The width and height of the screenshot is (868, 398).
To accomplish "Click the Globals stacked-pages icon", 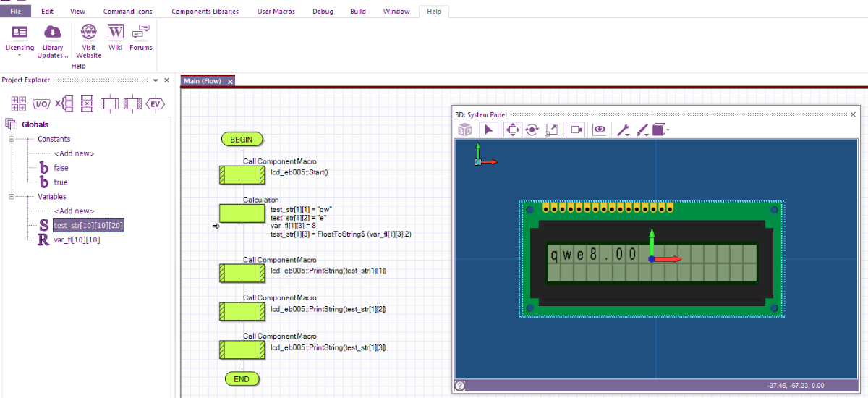I will point(11,124).
